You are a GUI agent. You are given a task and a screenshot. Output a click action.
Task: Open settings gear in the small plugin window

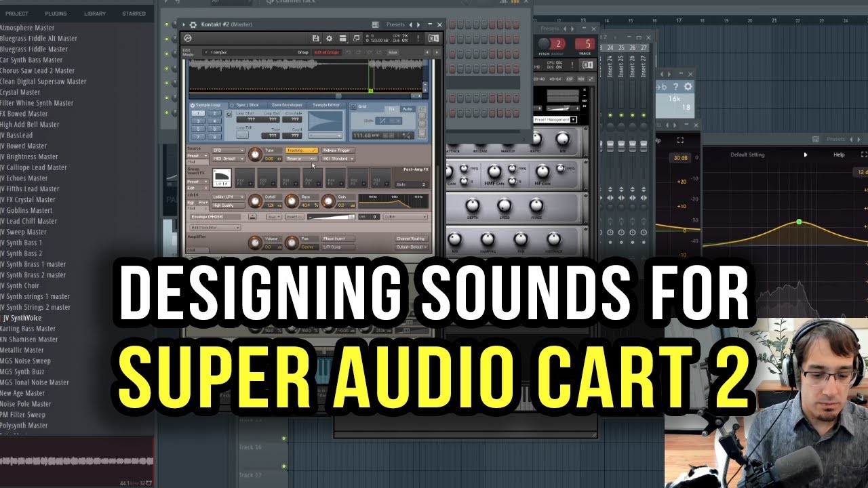pos(688,87)
